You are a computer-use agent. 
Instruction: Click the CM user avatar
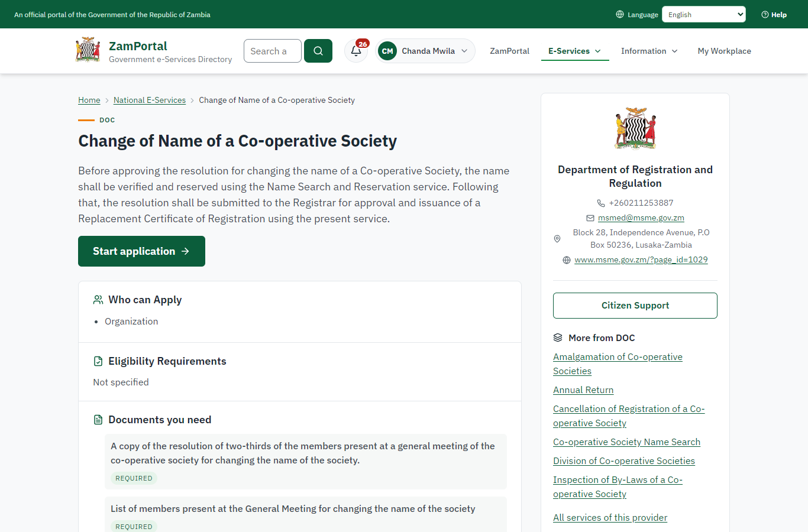click(387, 51)
